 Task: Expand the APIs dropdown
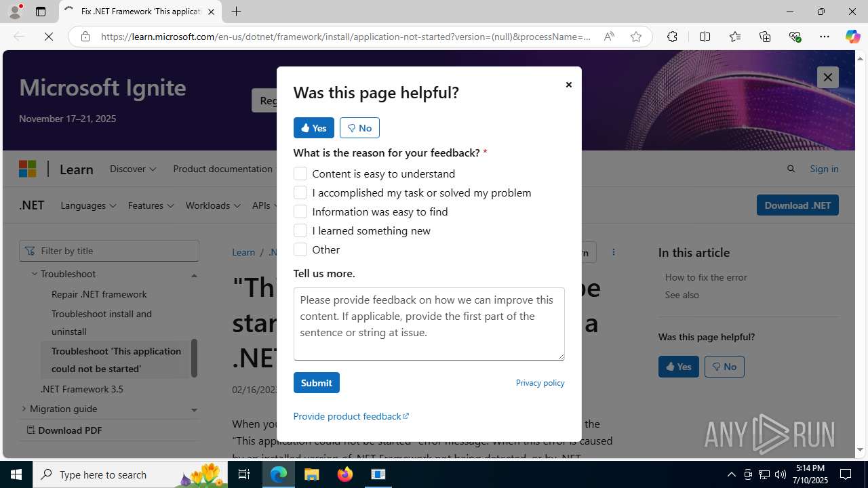click(264, 205)
